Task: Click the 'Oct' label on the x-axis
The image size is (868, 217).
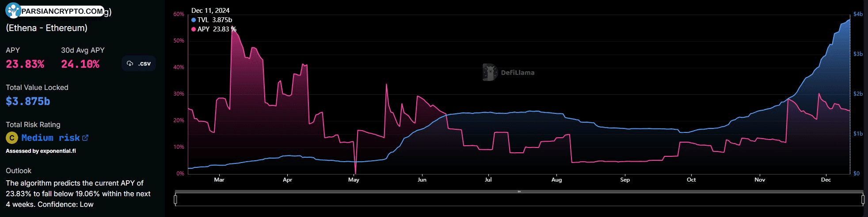Action: coord(691,180)
